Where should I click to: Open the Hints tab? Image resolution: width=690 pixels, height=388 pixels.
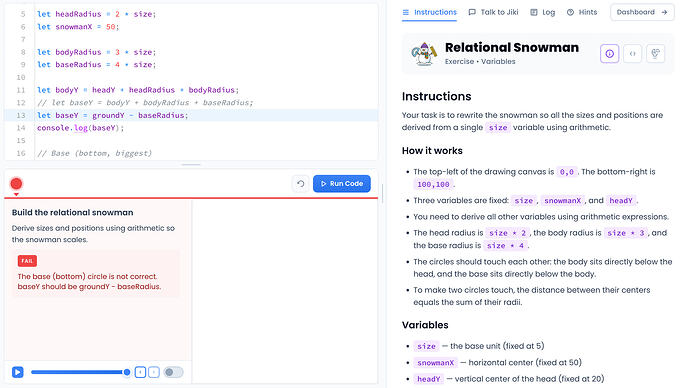[x=582, y=12]
